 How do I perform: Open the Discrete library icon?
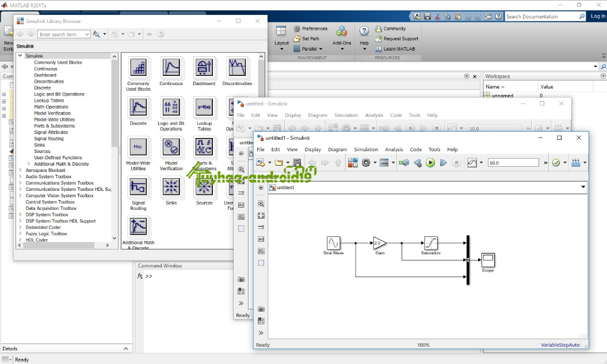138,108
